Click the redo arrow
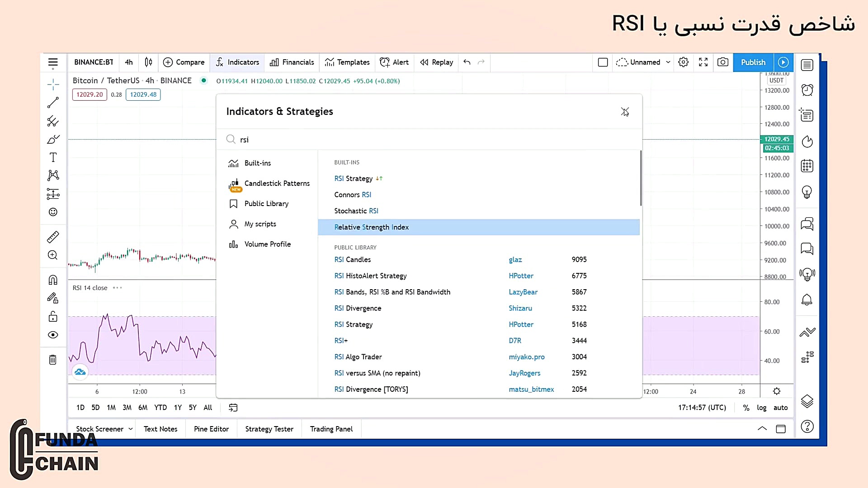Screen dimensions: 868x488 (x=481, y=62)
